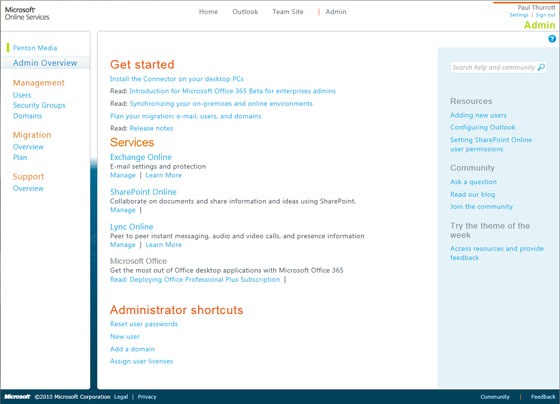Image resolution: width=560 pixels, height=404 pixels.
Task: Open the Outlook tab in top navigation
Action: coord(245,12)
